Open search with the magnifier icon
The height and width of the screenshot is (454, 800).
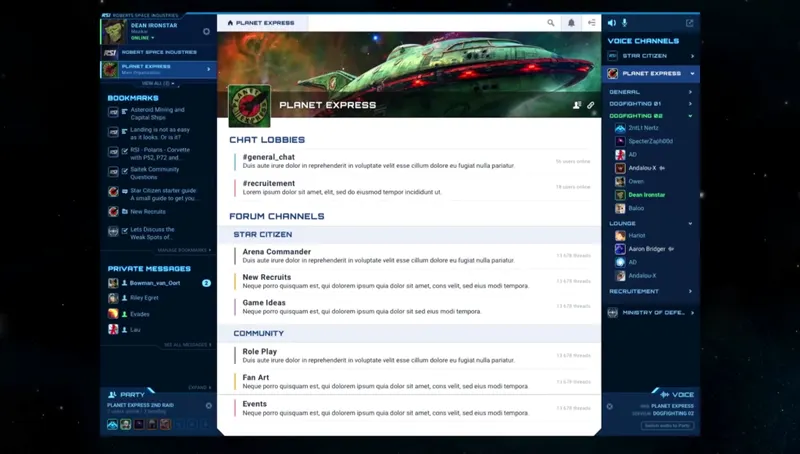pos(551,22)
